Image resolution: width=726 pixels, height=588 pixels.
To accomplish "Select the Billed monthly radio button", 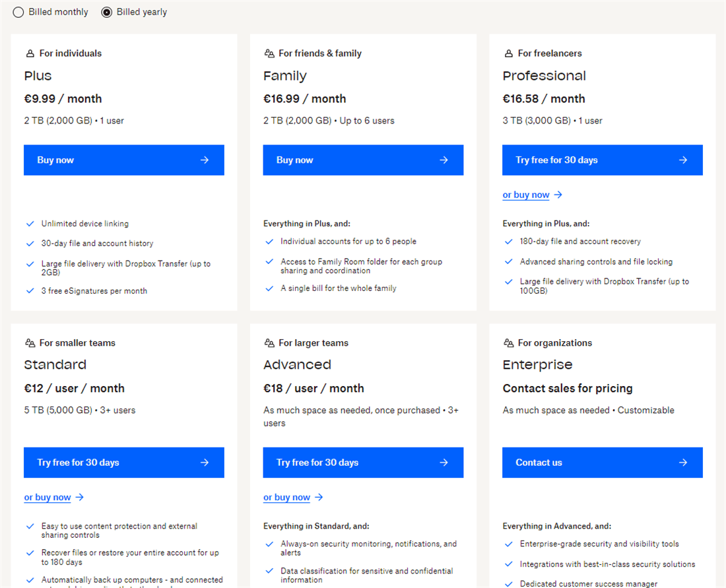I will (x=18, y=12).
